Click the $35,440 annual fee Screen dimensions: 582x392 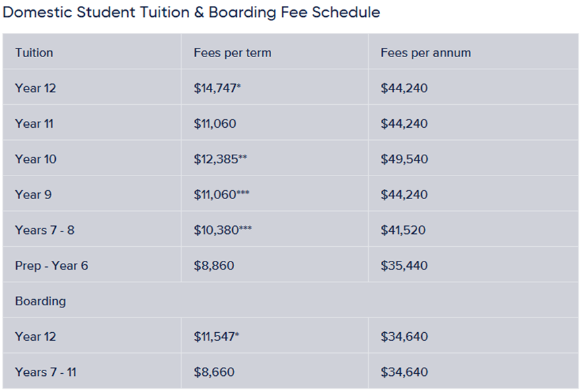tap(404, 266)
